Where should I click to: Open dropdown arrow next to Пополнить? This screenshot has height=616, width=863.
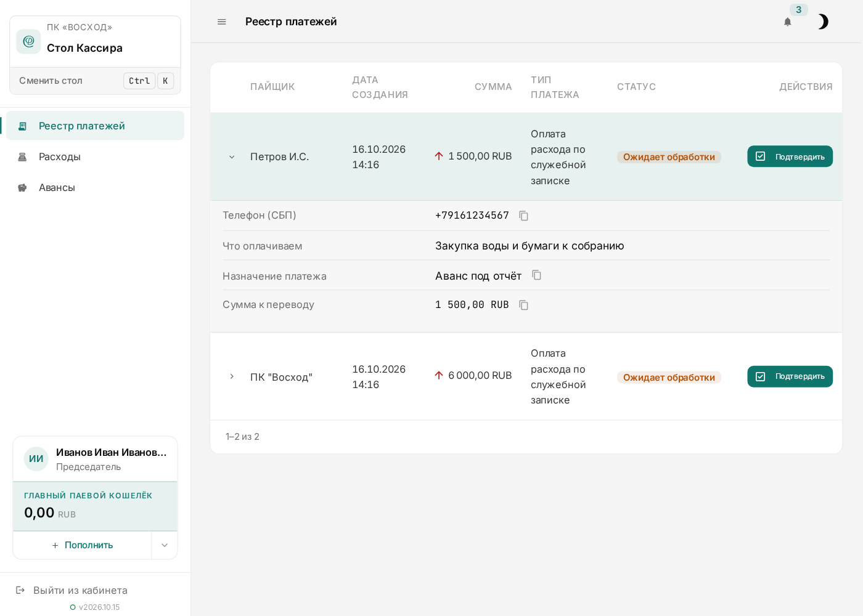click(165, 545)
